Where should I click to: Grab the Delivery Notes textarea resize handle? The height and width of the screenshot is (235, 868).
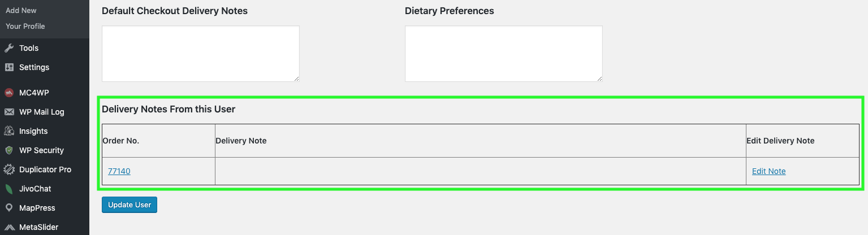click(x=296, y=79)
